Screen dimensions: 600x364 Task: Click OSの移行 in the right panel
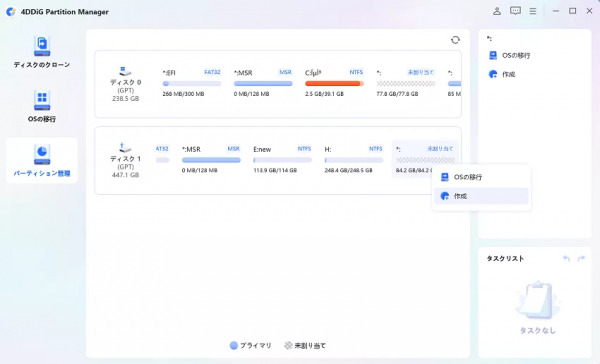tap(510, 55)
